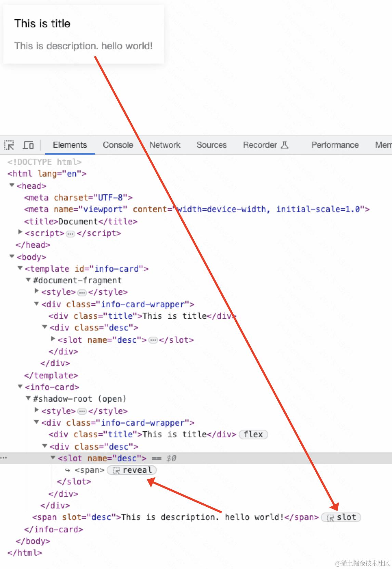This screenshot has width=392, height=569.
Task: Select the html lang="en" line
Action: pyautogui.click(x=47, y=174)
